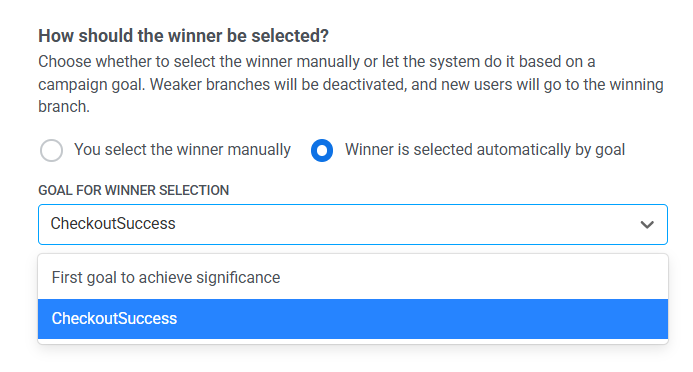Click the 'How should the winner be selected?' heading
This screenshot has height=372, width=693.
[183, 36]
